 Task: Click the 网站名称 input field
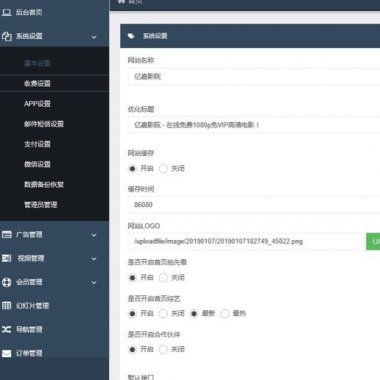pos(254,77)
